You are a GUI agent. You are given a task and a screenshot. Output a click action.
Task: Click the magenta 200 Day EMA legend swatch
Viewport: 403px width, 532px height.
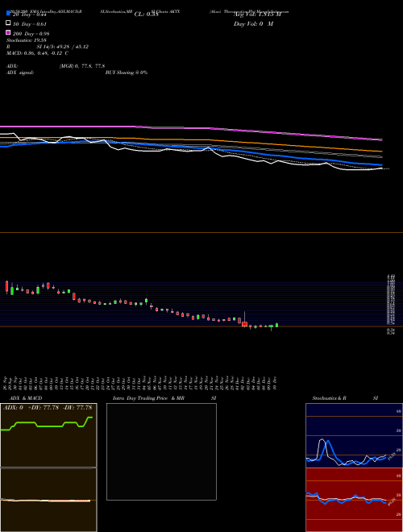point(8,32)
